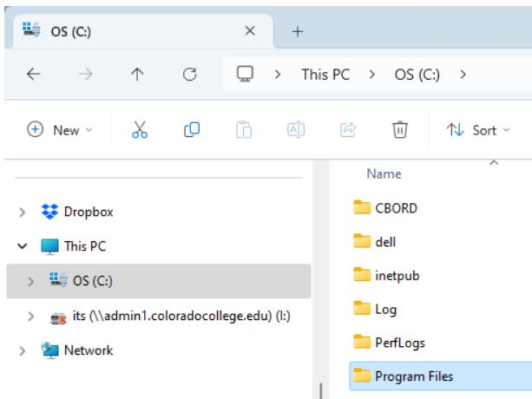Screen dimensions: 532x399
Task: Expand OS (C:) in navigation pane
Action: click(x=31, y=281)
